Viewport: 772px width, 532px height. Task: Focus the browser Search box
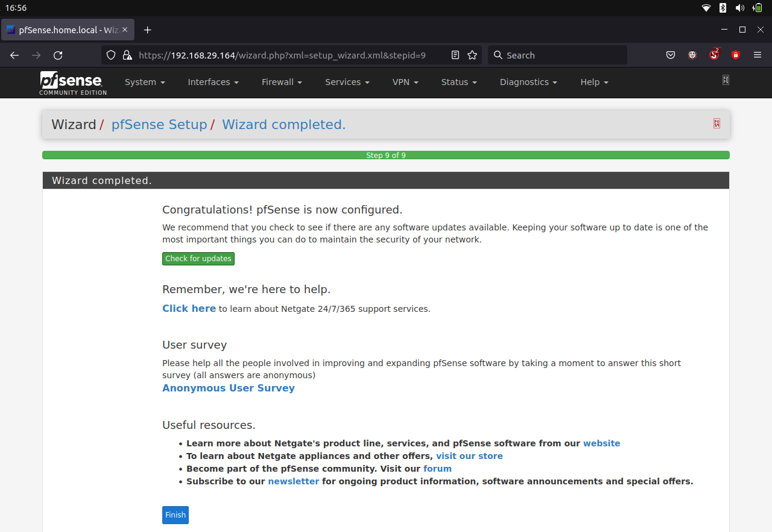[557, 55]
